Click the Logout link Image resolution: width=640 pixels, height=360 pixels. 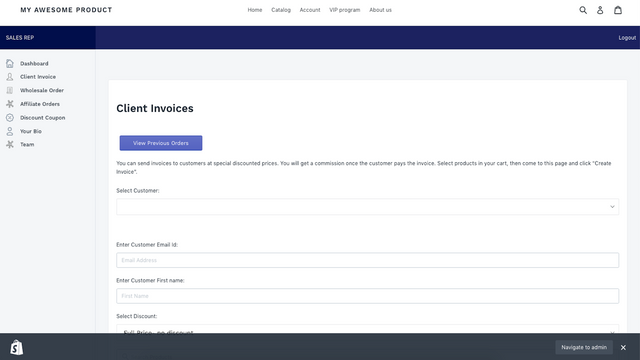[x=627, y=38]
